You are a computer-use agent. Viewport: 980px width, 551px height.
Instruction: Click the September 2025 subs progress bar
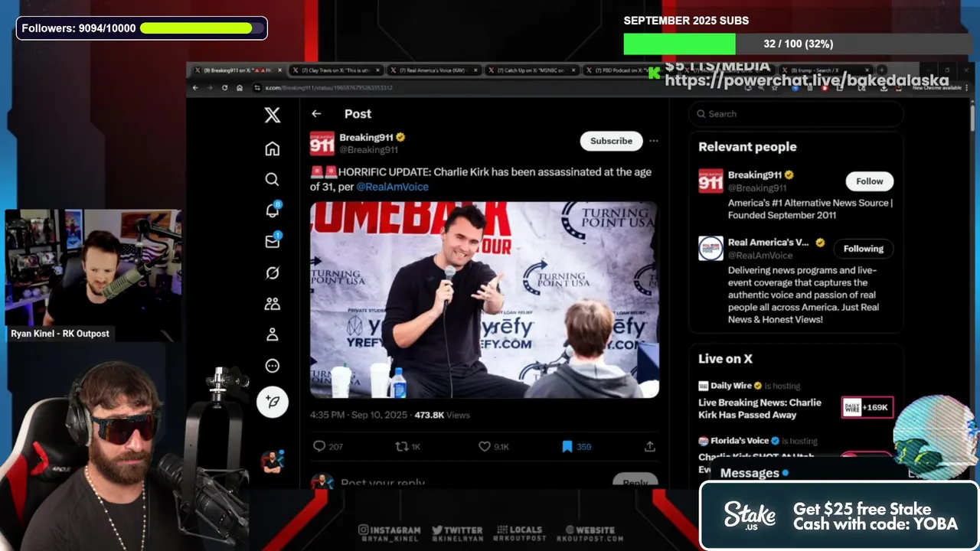798,44
